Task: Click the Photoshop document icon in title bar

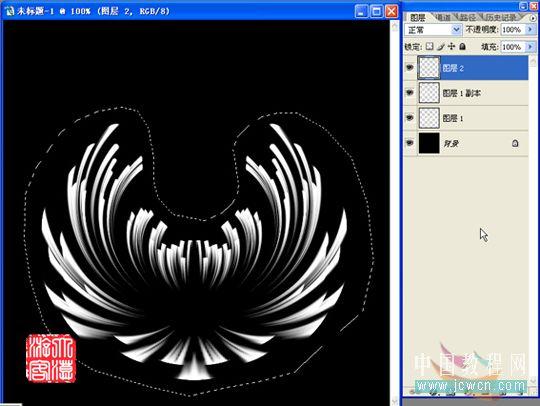Action: click(10, 11)
